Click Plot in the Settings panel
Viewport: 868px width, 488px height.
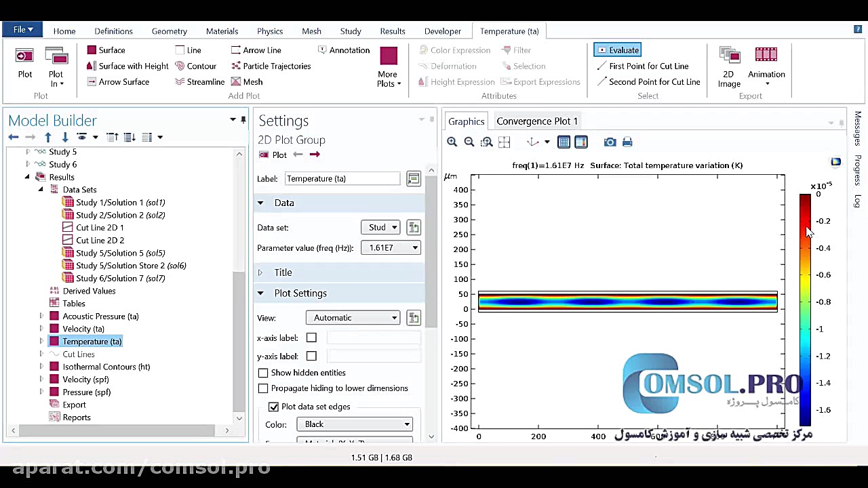pos(273,155)
